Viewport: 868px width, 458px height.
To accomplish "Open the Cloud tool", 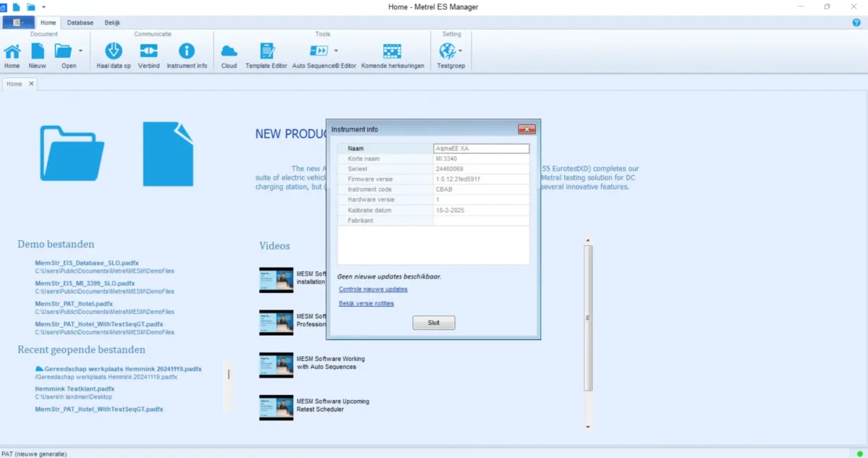I will pos(229,51).
